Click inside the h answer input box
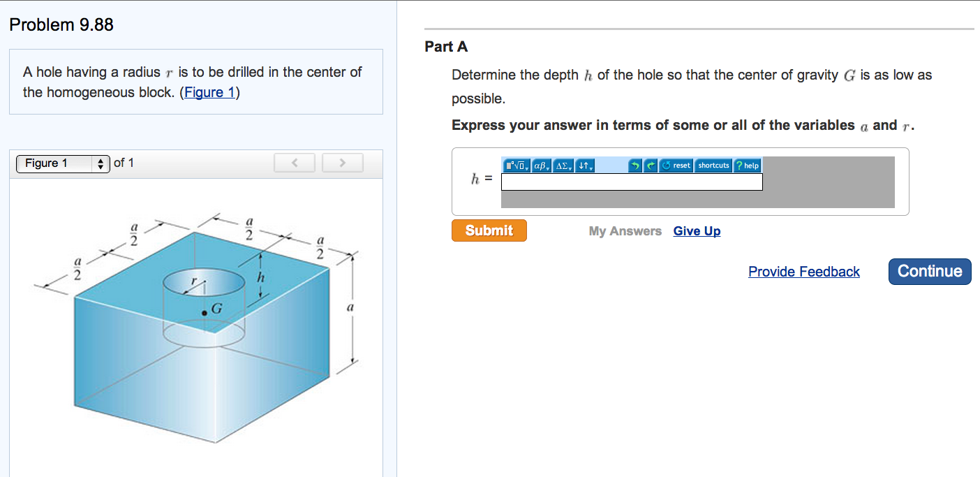 [628, 182]
